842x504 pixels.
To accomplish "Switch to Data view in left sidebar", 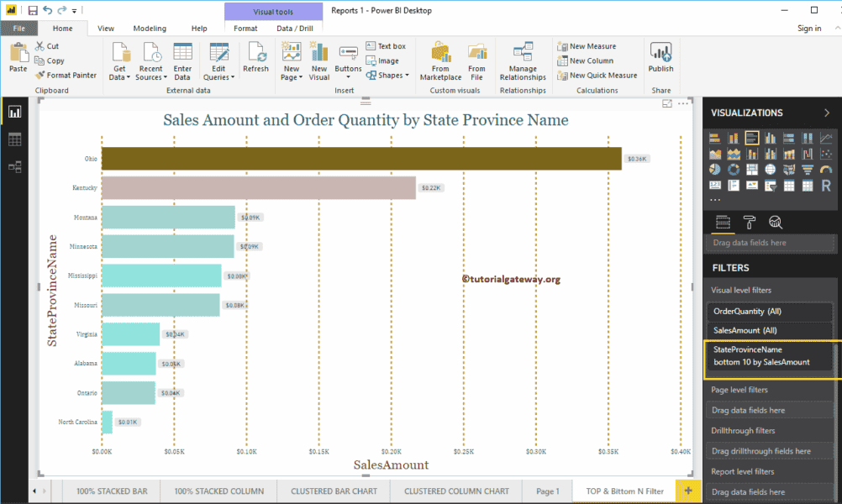I will click(x=14, y=139).
